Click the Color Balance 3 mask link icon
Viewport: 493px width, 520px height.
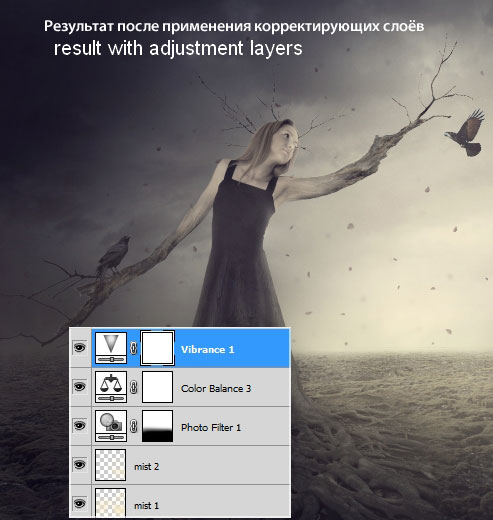134,387
